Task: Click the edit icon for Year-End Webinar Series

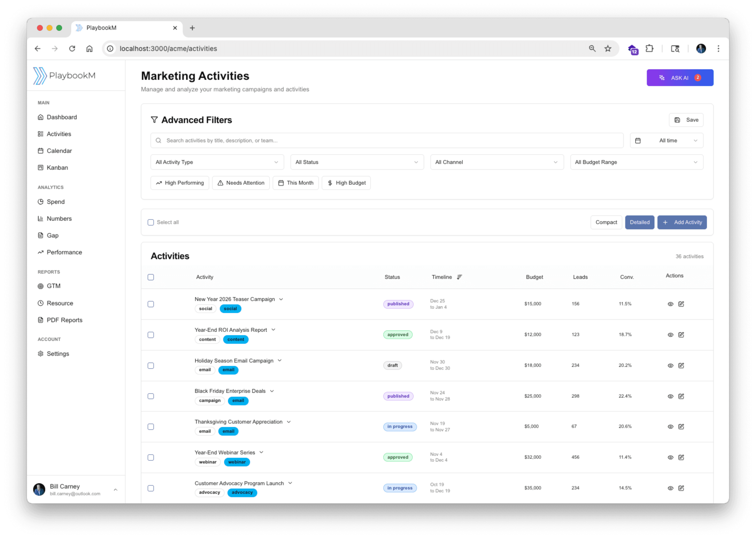Action: coord(681,457)
